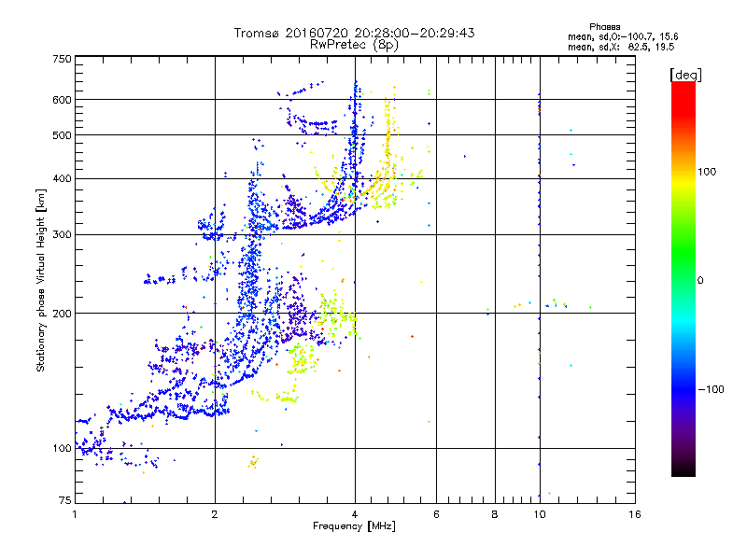The image size is (747, 560).
Task: Click the y-axis tick label '400'
Action: pos(62,179)
